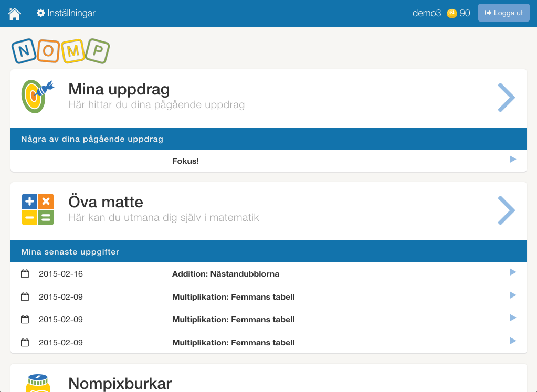Click Mina senaste uppgifter header
The height and width of the screenshot is (392, 537).
tap(269, 252)
